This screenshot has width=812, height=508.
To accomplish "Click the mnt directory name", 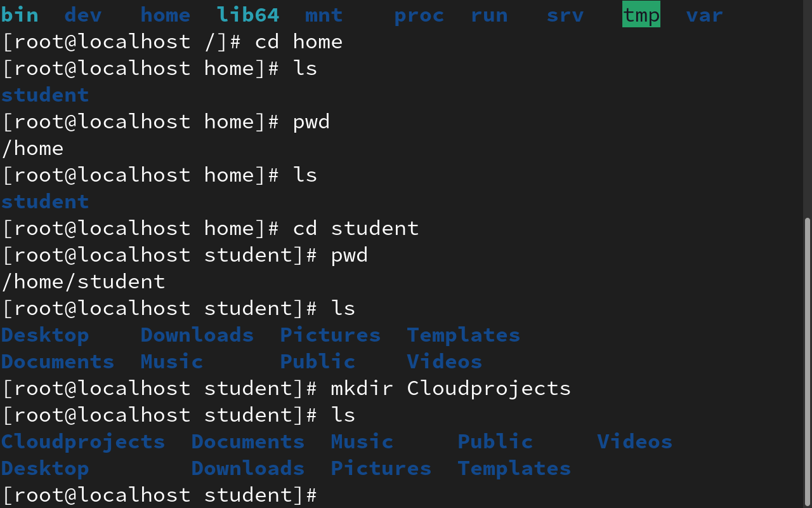I will [324, 15].
